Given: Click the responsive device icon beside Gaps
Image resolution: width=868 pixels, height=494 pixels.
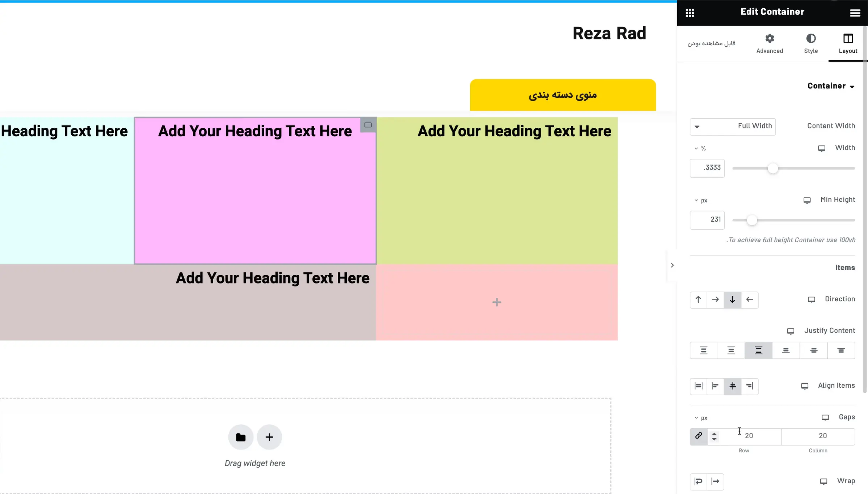Looking at the screenshot, I should tap(825, 418).
